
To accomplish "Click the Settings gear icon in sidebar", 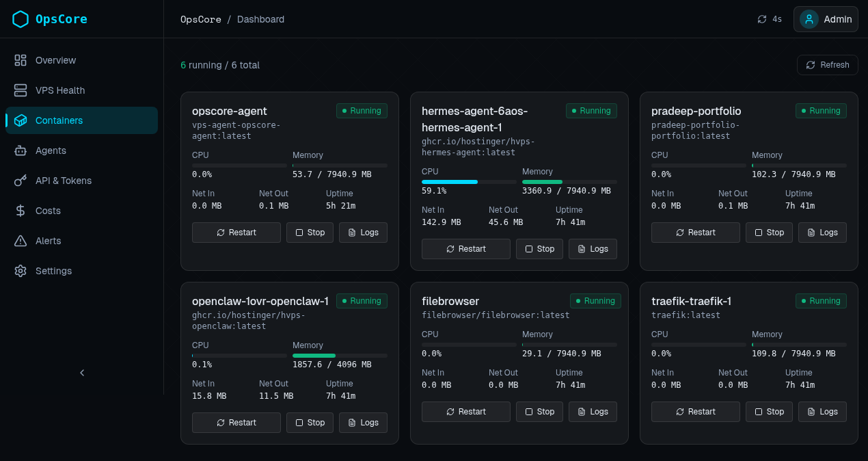I will point(21,271).
